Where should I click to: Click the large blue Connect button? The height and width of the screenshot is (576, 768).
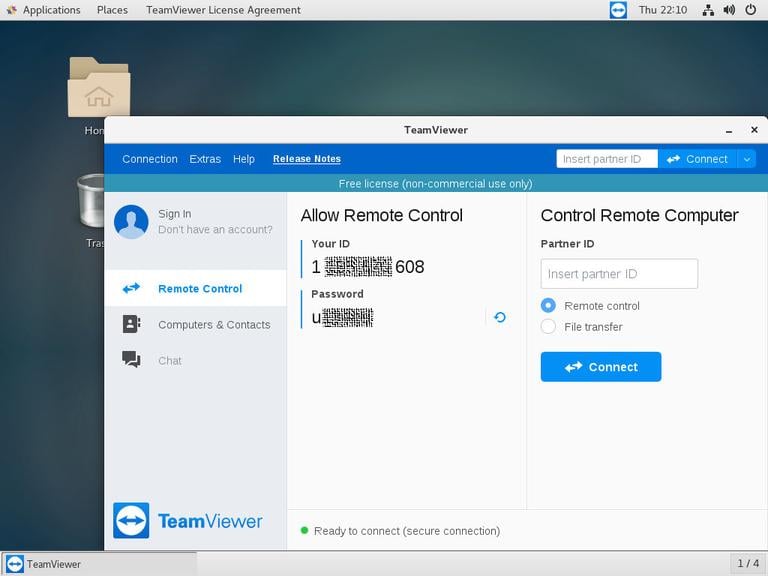[601, 367]
